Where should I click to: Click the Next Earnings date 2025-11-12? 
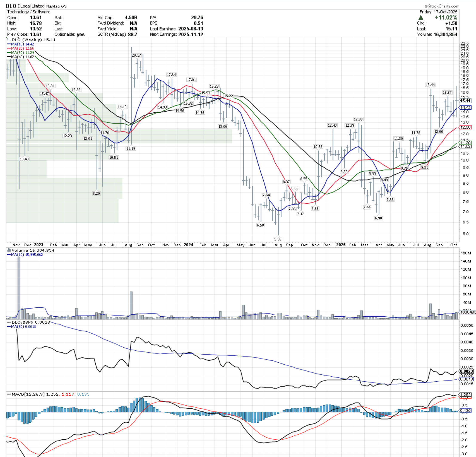pyautogui.click(x=191, y=34)
